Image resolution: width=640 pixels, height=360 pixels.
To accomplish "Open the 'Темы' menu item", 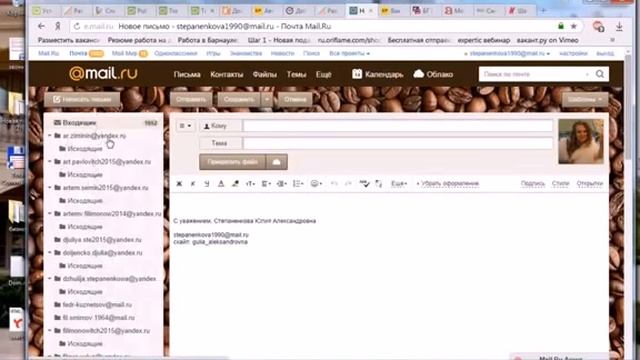I will coord(296,74).
